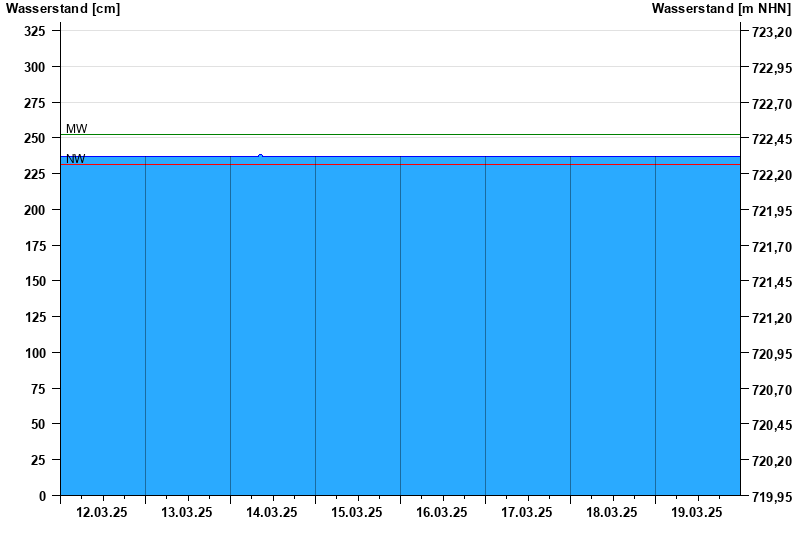Click the 723,20 right axis value
Viewport: 800px width, 550px height.
(772, 32)
